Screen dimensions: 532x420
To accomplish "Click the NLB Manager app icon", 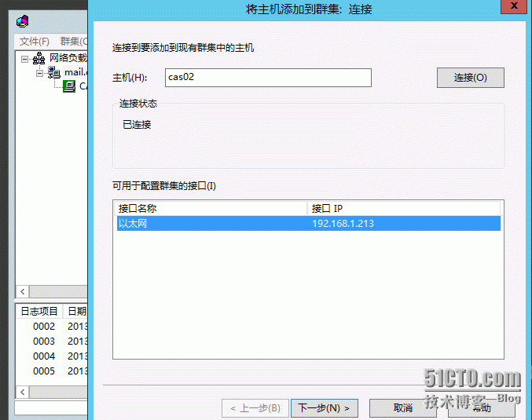I will coord(22,21).
